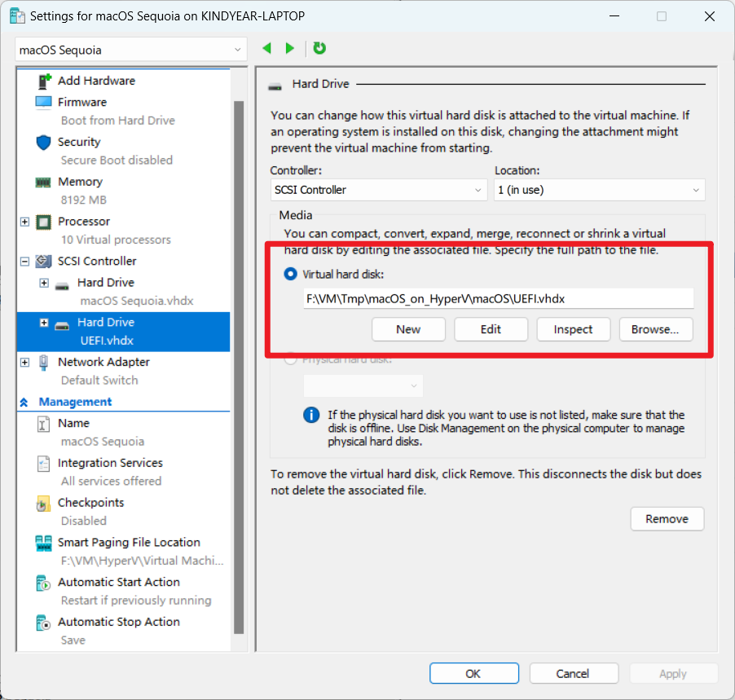
Task: Click the Add Hardware icon
Action: coord(44,81)
